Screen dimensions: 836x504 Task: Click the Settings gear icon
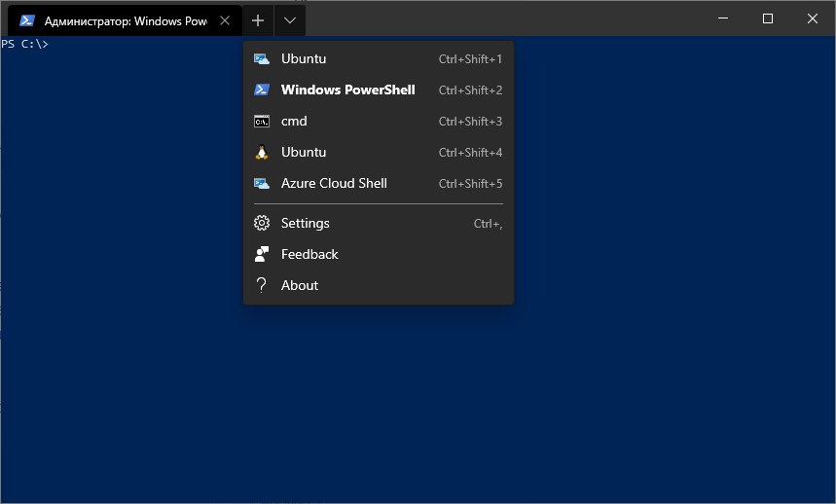[261, 223]
